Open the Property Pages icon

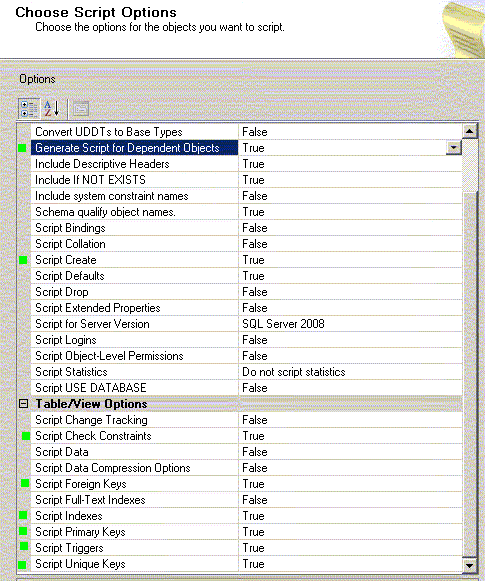(81, 109)
